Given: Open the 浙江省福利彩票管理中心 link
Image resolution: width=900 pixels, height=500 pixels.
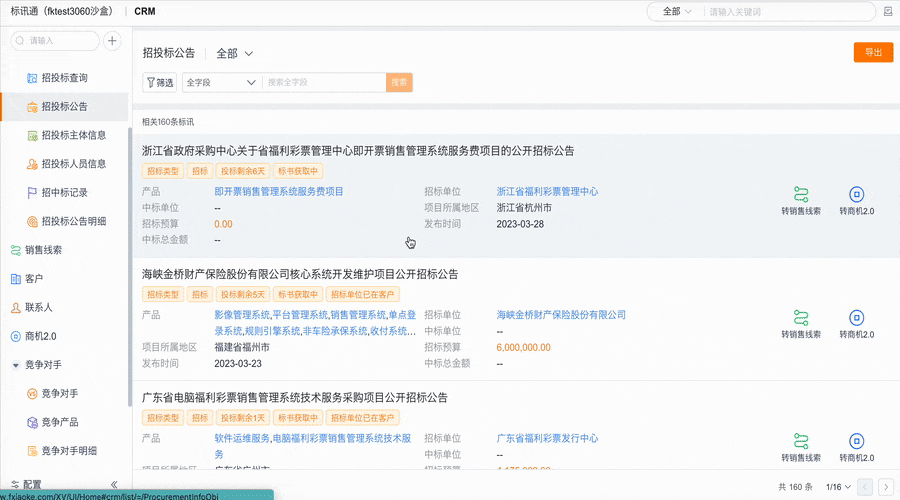Looking at the screenshot, I should click(x=547, y=192).
